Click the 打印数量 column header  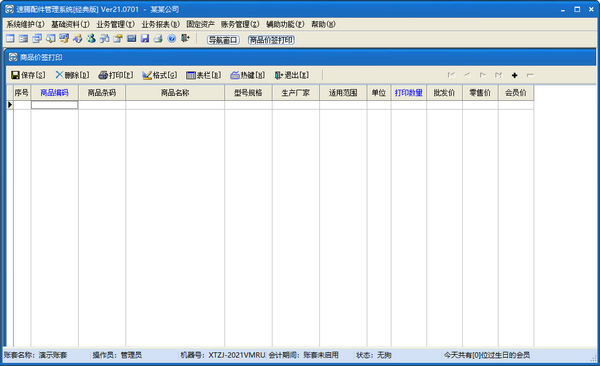[409, 93]
